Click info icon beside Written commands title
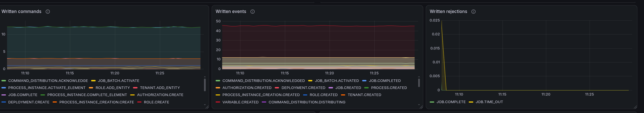 click(x=48, y=12)
